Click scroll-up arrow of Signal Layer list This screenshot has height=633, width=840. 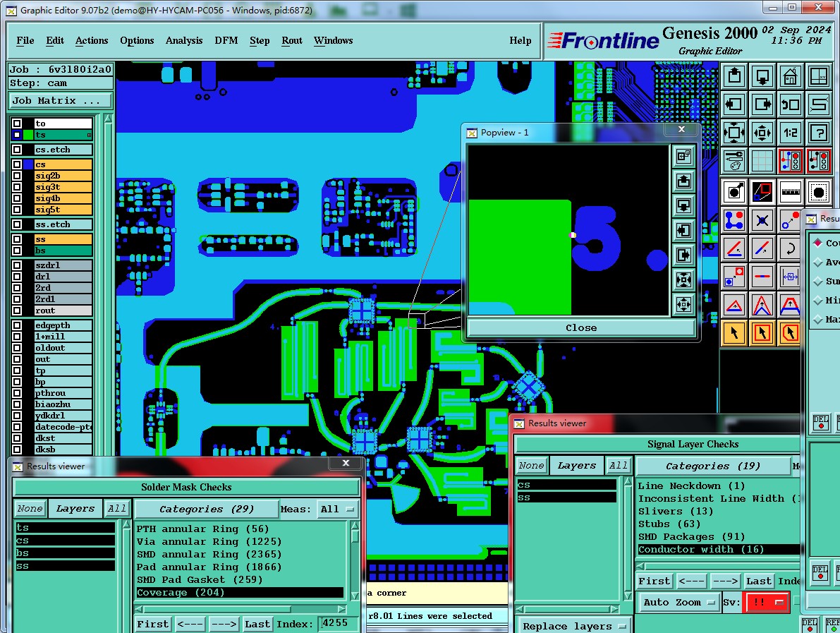pyautogui.click(x=628, y=482)
